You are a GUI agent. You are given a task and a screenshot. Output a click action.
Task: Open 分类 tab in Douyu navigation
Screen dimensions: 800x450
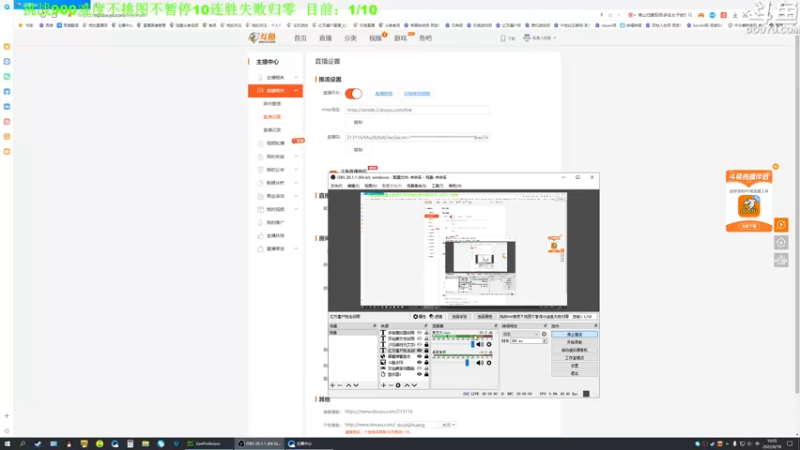point(350,38)
